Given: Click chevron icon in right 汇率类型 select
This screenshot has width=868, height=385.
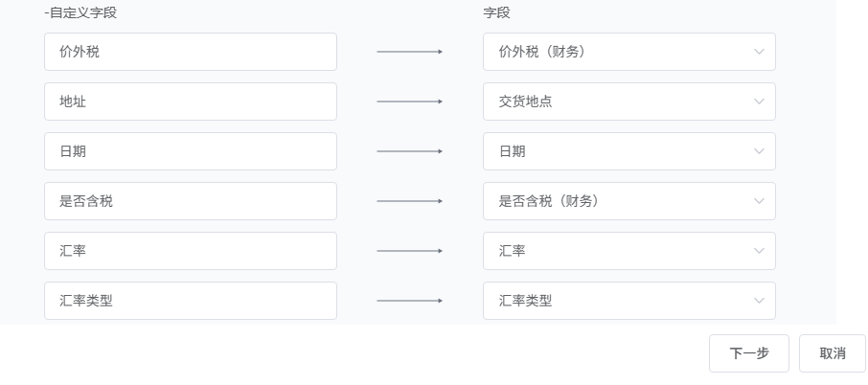Looking at the screenshot, I should [759, 301].
